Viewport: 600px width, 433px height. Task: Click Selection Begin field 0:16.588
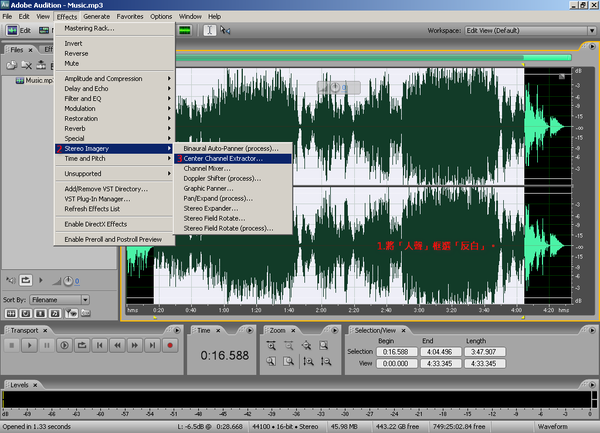pyautogui.click(x=396, y=352)
